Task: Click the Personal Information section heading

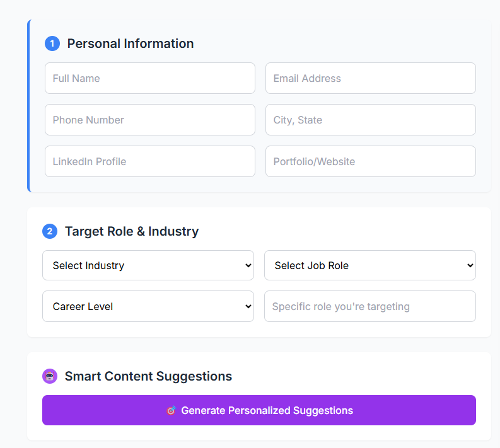Action: pos(131,43)
